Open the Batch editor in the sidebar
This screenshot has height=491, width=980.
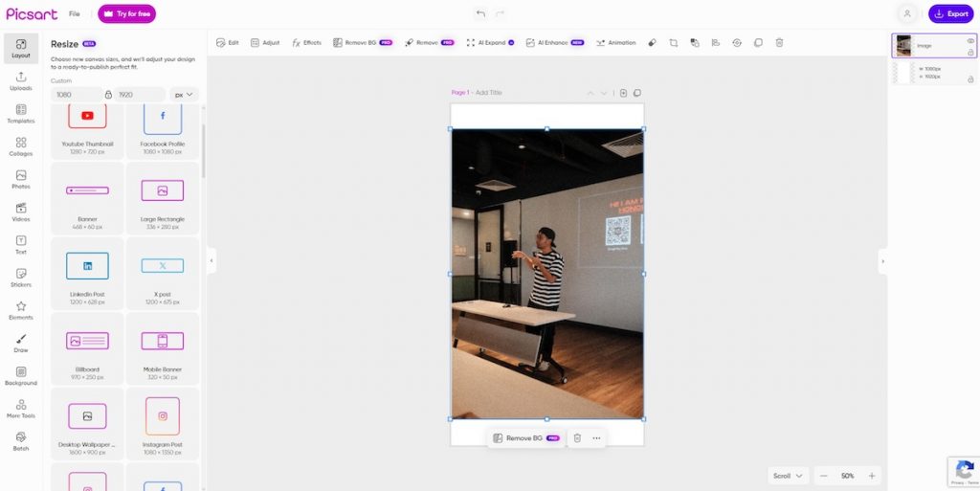click(21, 441)
